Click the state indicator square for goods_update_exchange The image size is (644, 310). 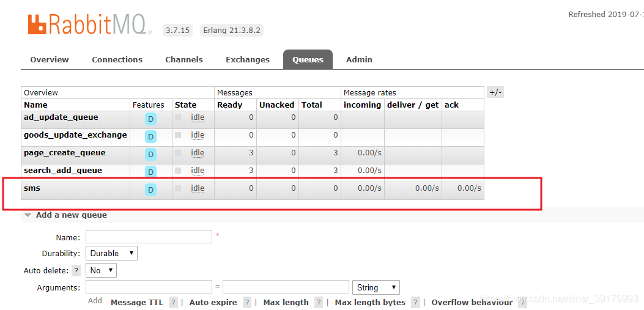[x=178, y=135]
